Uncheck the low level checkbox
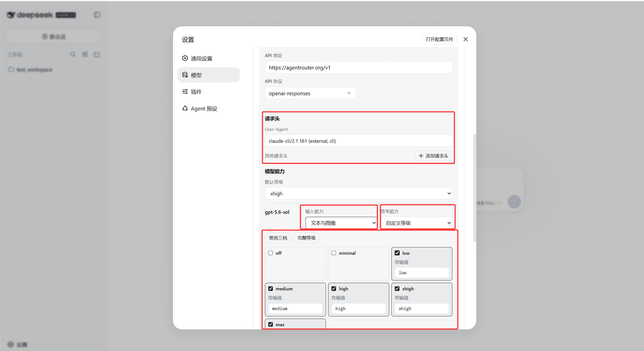The image size is (644, 351). (x=397, y=253)
